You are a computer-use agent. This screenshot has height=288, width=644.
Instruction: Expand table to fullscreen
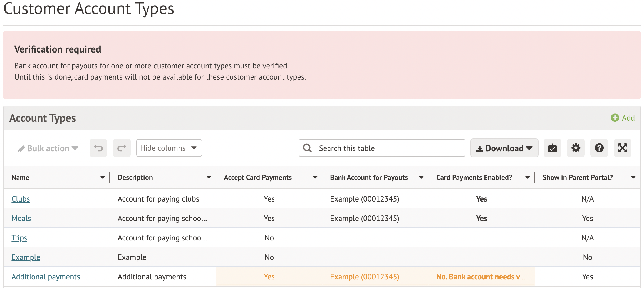[x=622, y=148]
